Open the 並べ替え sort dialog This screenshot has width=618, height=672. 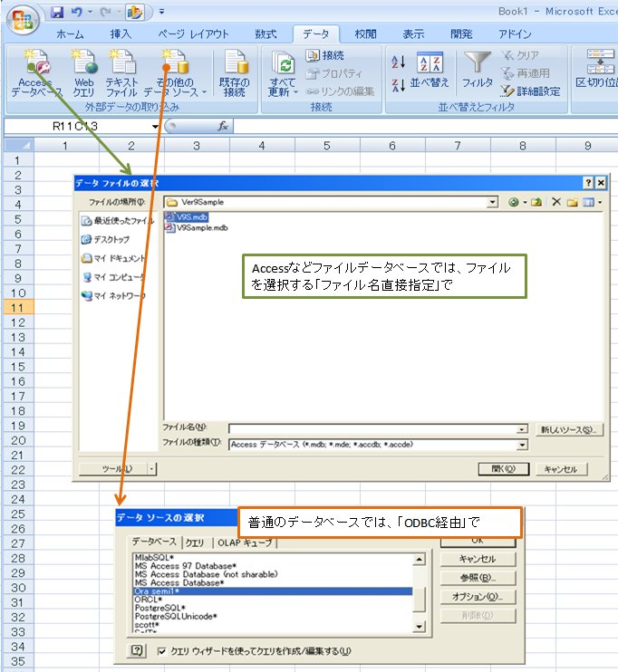coord(430,70)
